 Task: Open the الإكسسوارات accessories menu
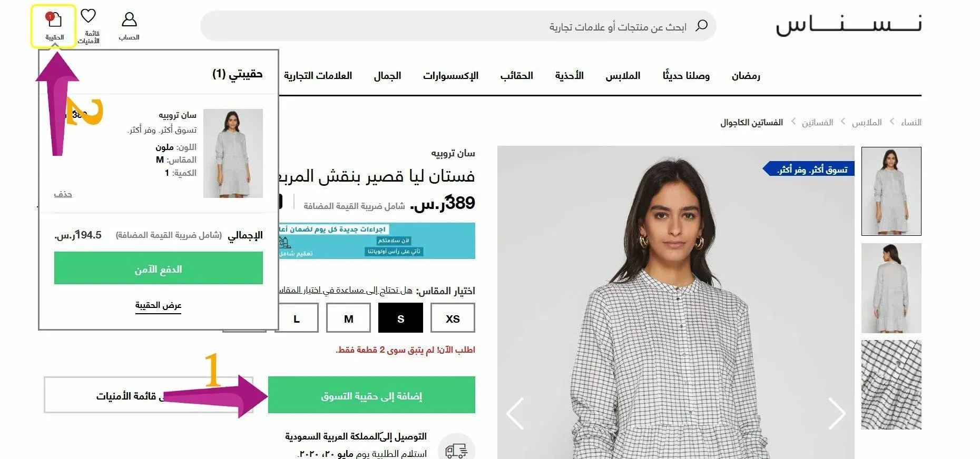(x=450, y=76)
